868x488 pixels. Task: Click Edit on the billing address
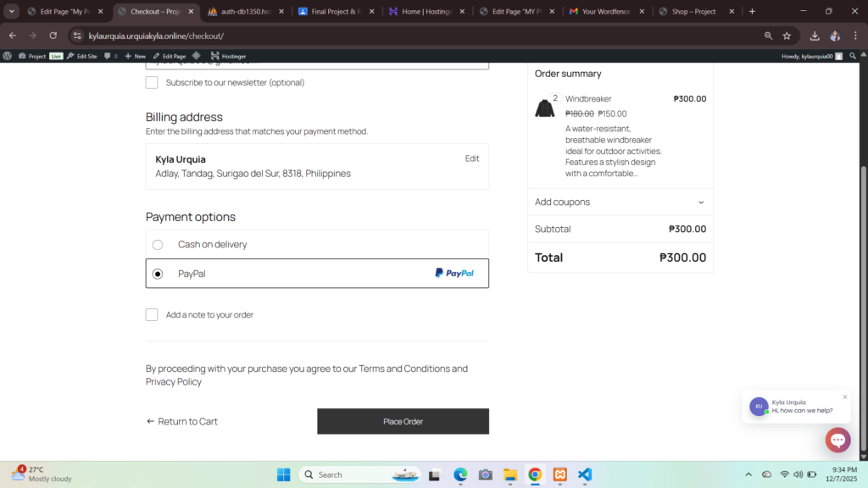[x=472, y=158]
